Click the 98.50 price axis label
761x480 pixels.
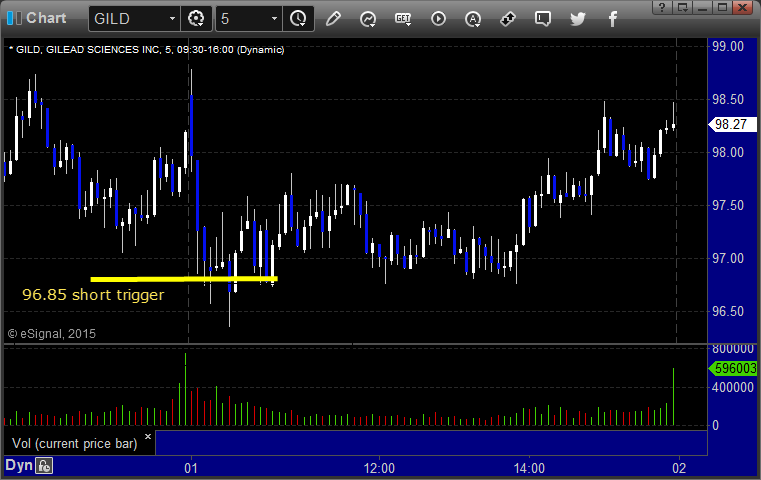(728, 99)
